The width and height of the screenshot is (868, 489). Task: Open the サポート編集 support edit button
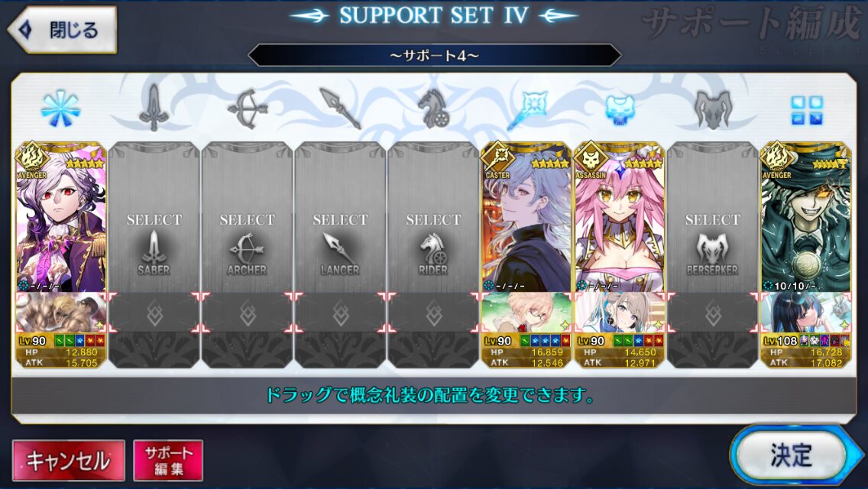[168, 460]
